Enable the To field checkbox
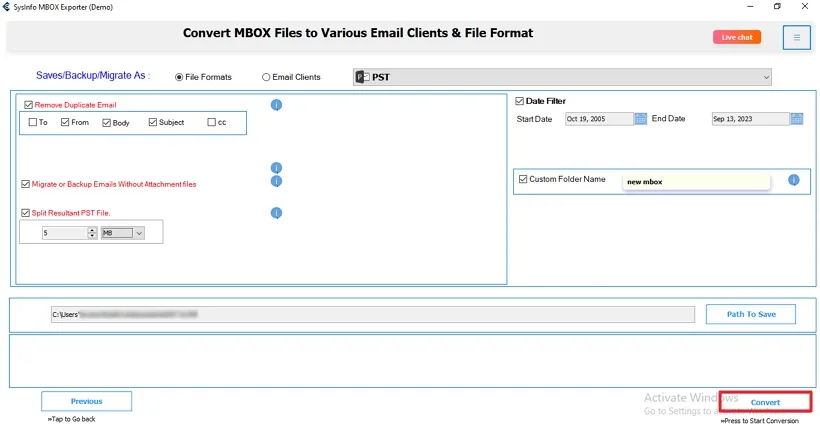 click(33, 123)
